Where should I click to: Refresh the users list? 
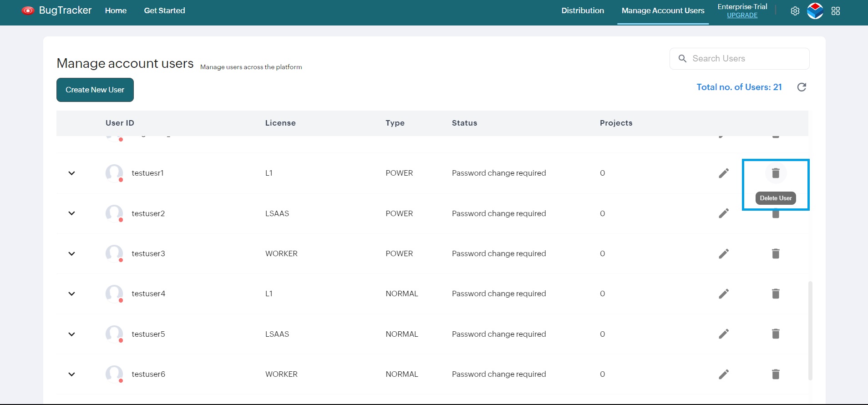pyautogui.click(x=802, y=87)
